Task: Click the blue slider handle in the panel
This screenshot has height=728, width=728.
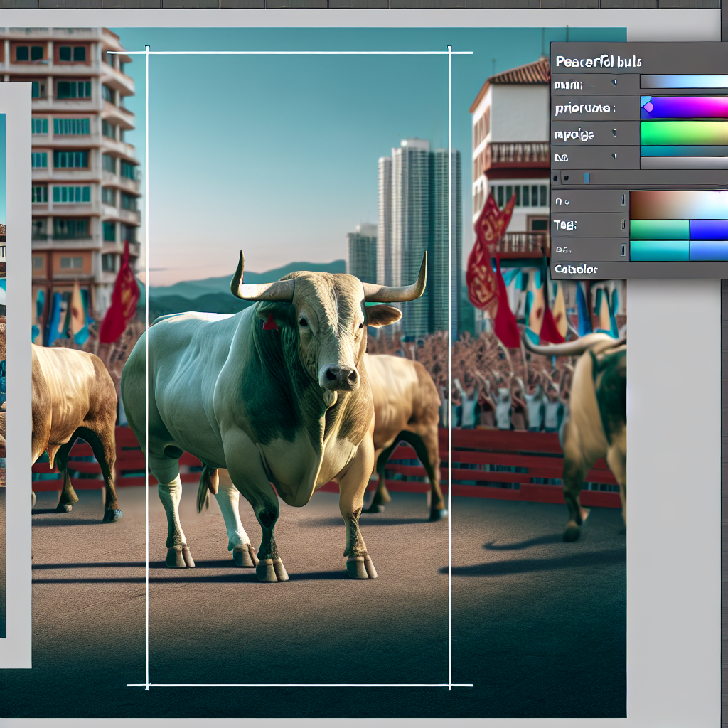Action: coord(587,178)
